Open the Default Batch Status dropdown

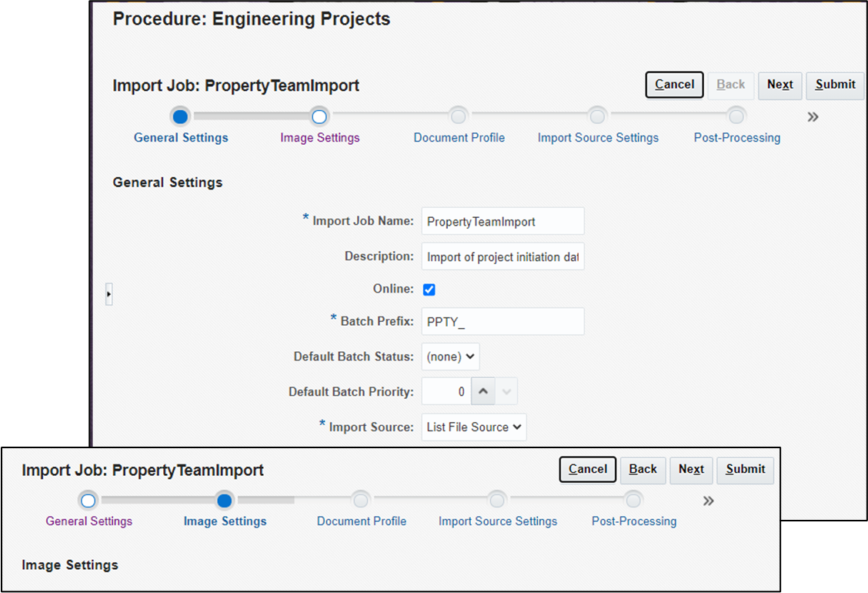pos(450,357)
